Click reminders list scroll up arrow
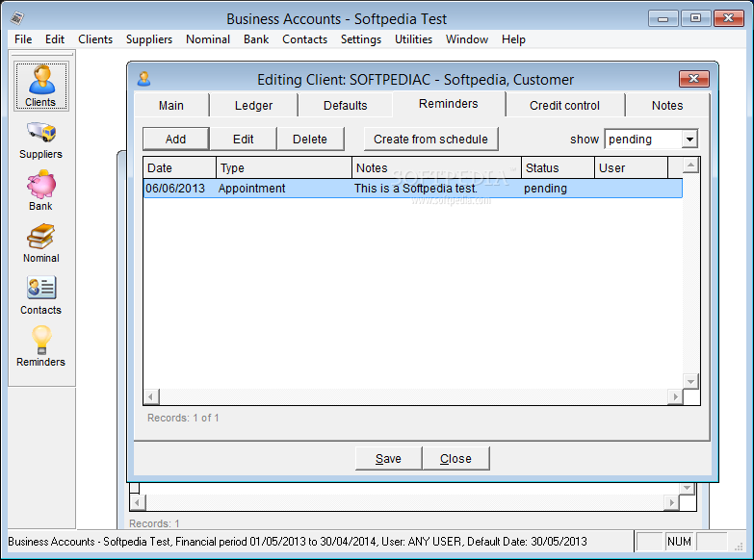 pos(690,165)
